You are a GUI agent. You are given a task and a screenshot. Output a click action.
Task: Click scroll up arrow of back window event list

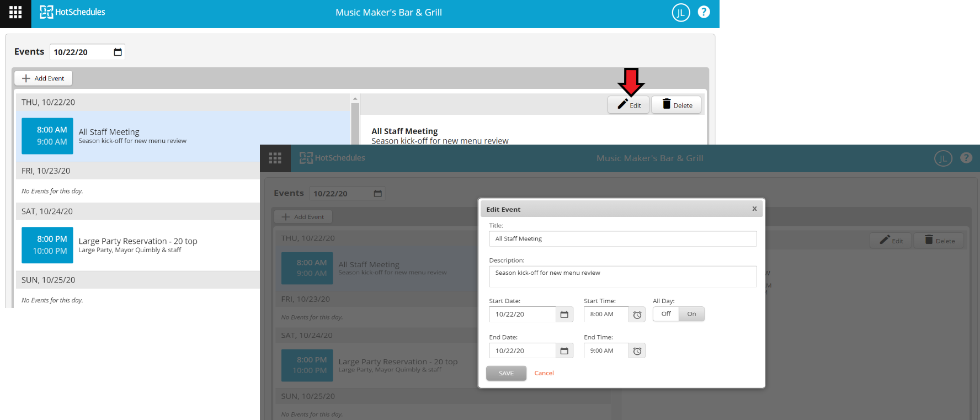(355, 98)
